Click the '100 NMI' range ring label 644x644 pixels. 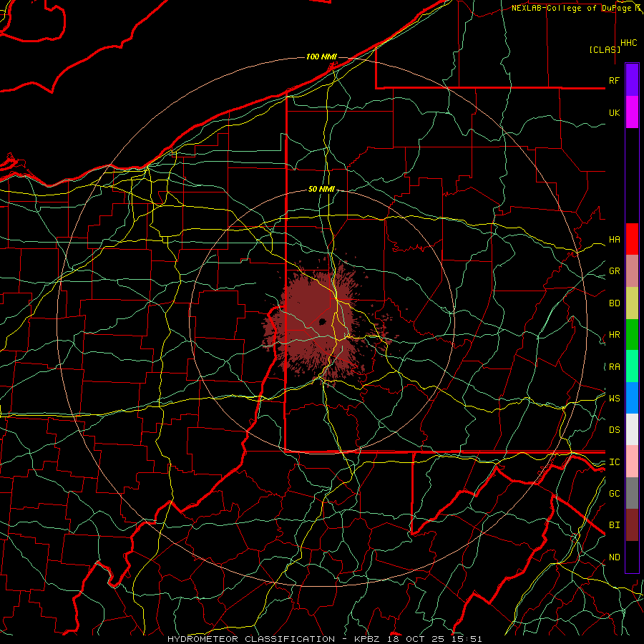point(321,57)
